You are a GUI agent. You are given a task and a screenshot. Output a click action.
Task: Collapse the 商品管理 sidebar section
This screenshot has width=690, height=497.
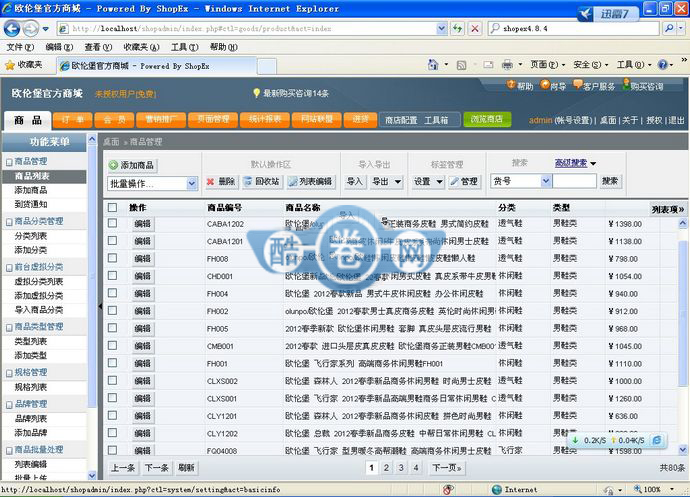click(9, 162)
